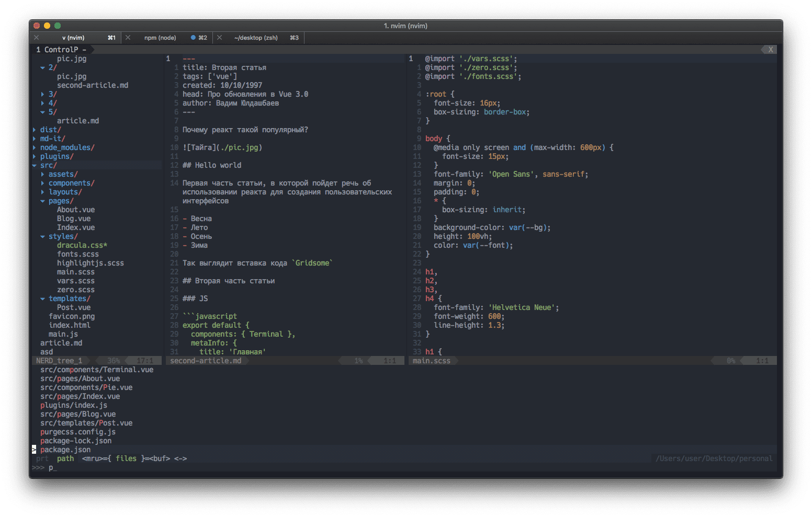
Task: Click the main.scss status line label
Action: click(432, 361)
